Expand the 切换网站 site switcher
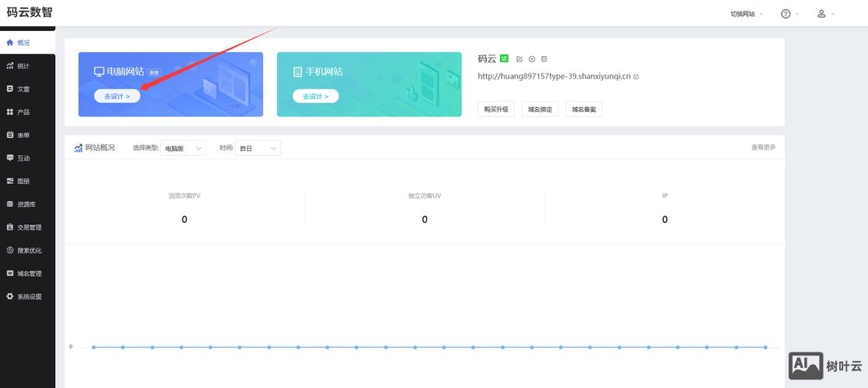 pos(747,14)
